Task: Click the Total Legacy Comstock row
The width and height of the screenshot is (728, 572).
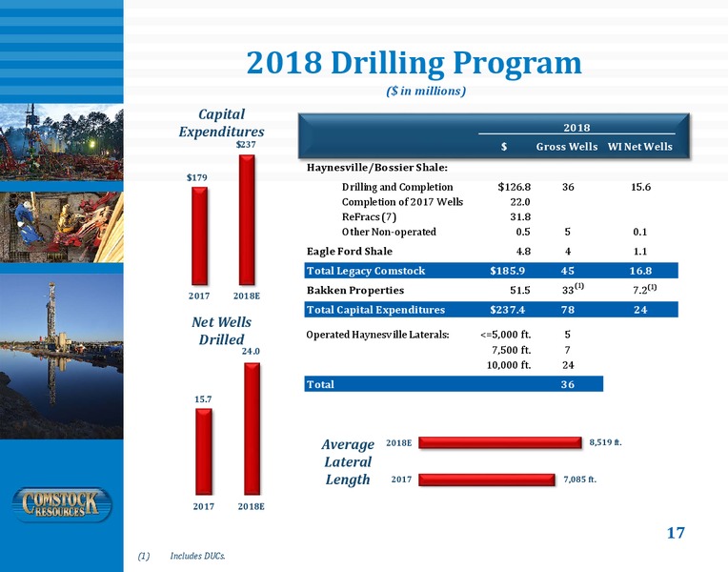Action: (492, 271)
